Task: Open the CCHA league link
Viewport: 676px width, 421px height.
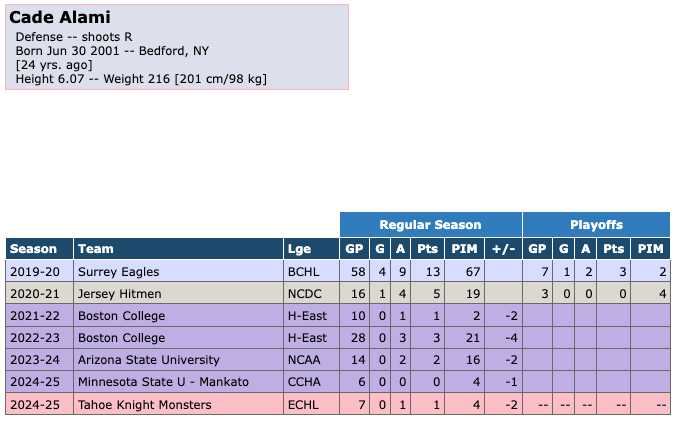Action: 302,381
